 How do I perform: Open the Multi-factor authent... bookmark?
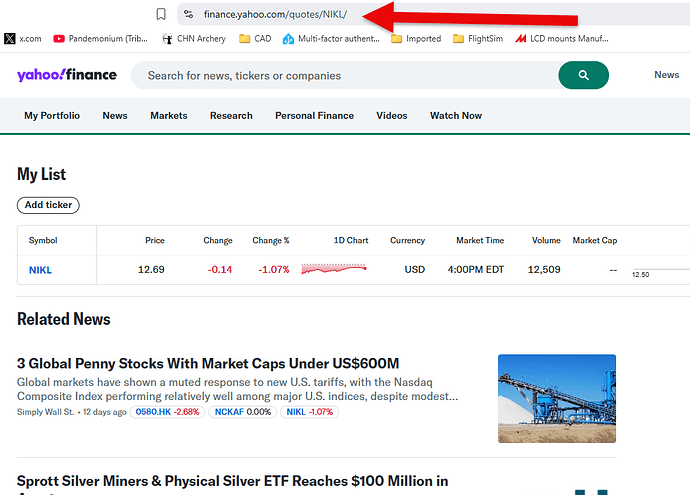coord(331,39)
